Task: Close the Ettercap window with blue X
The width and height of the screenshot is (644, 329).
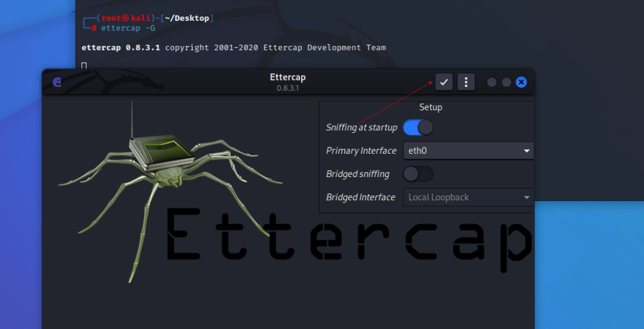Action: [521, 82]
